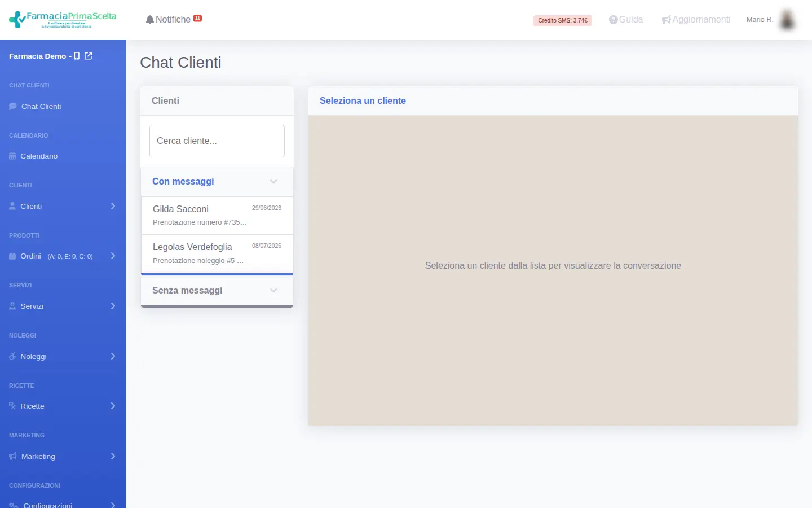Click the Senza messaggi header text
This screenshot has height=508, width=812.
point(187,290)
